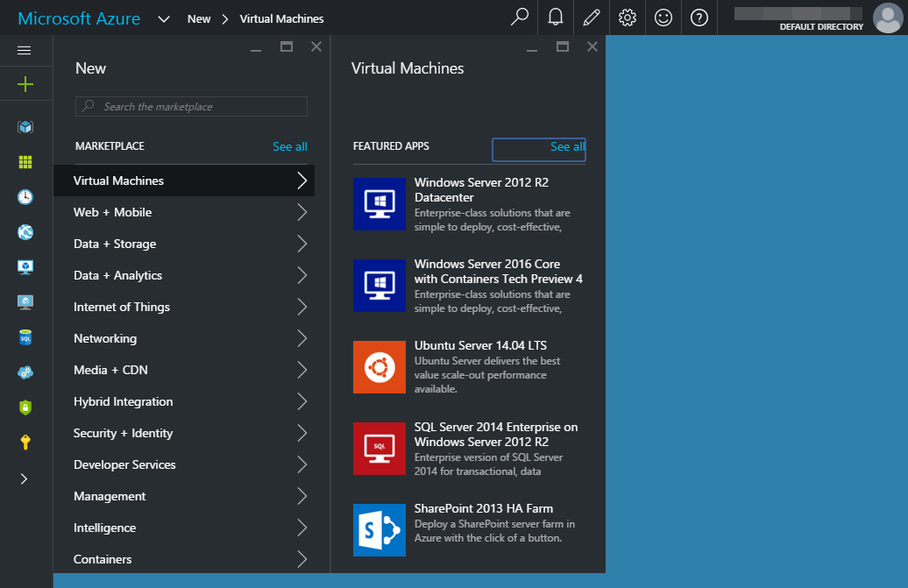
Task: Click See all next to Marketplace
Action: [290, 146]
